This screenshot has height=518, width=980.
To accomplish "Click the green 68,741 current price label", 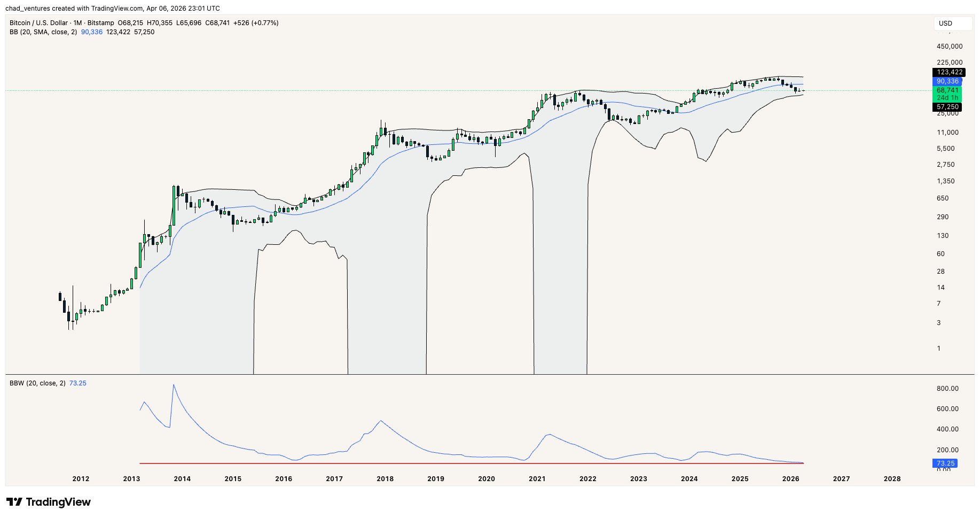I will [x=947, y=90].
